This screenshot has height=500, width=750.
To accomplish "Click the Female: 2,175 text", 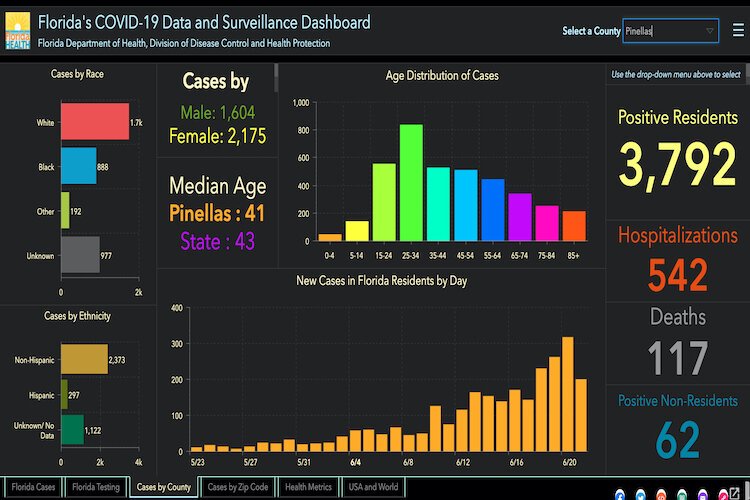I will [x=217, y=136].
